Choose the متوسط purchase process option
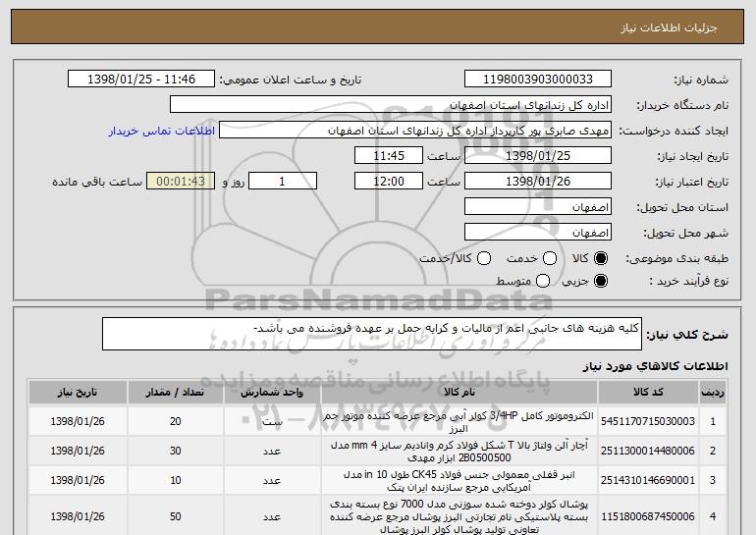The image size is (756, 535). coord(543,281)
